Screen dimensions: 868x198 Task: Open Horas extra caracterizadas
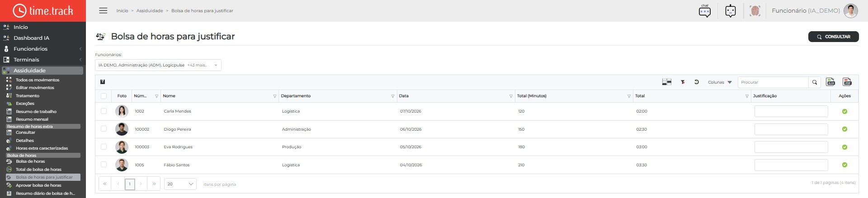tap(42, 148)
